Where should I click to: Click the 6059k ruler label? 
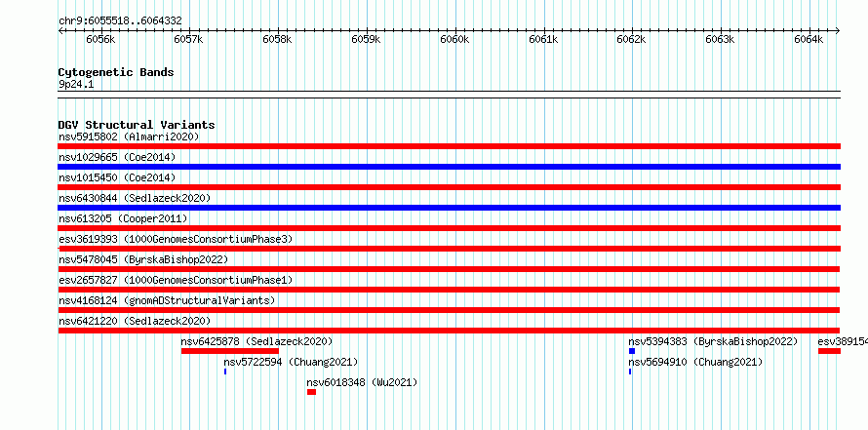[x=366, y=39]
